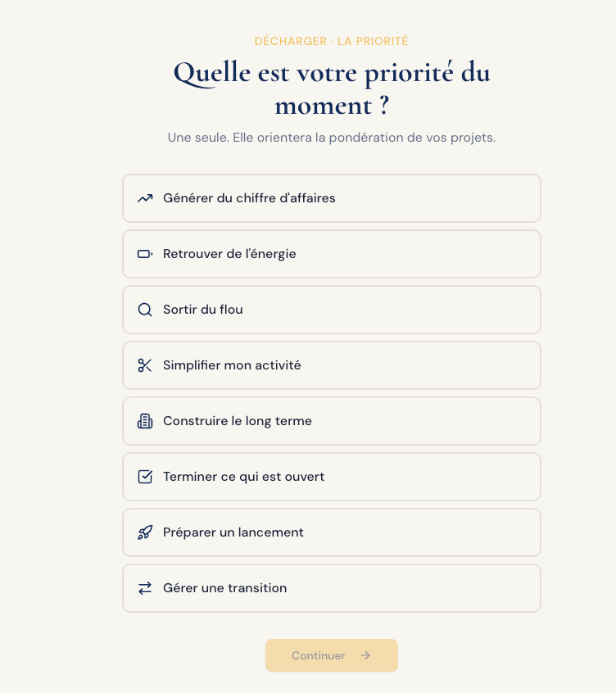The height and width of the screenshot is (693, 616).
Task: Click the swap arrows transition icon
Action: click(x=145, y=588)
